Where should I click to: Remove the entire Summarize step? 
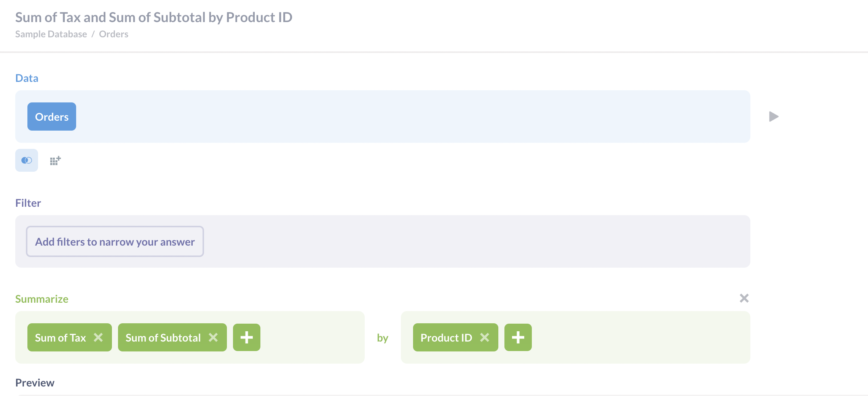coord(745,298)
